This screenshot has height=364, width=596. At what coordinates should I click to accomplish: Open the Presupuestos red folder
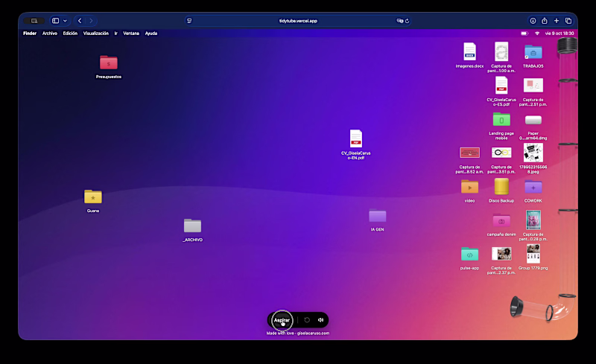[108, 63]
